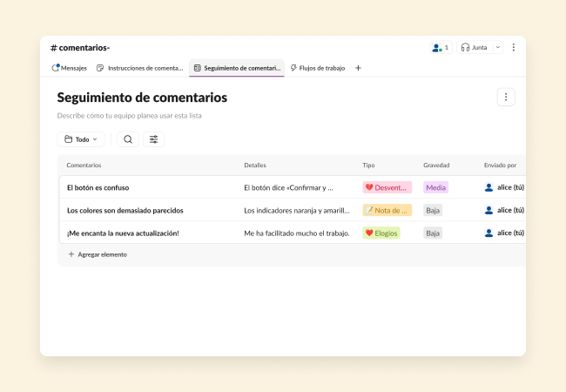Click the members count icon
The height and width of the screenshot is (392, 566).
pos(440,47)
